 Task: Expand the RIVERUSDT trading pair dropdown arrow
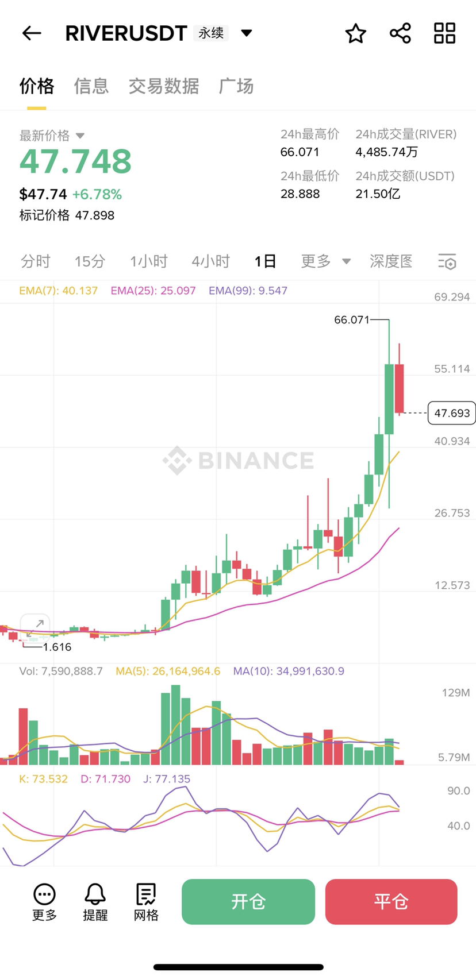[x=247, y=33]
